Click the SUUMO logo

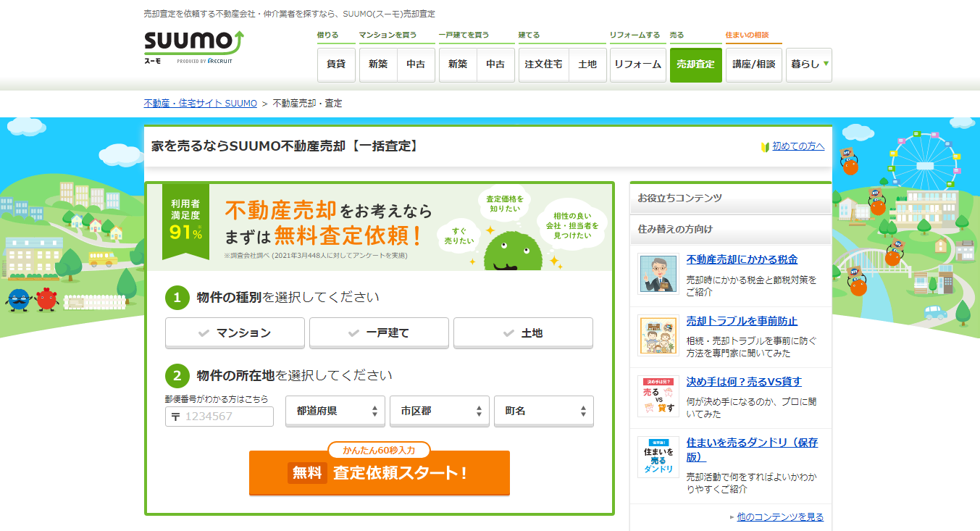[x=194, y=48]
